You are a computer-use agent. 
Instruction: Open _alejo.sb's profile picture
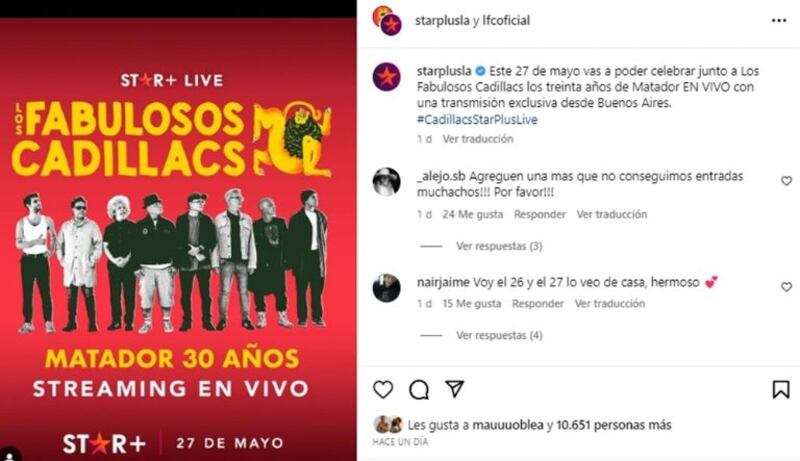pyautogui.click(x=386, y=182)
